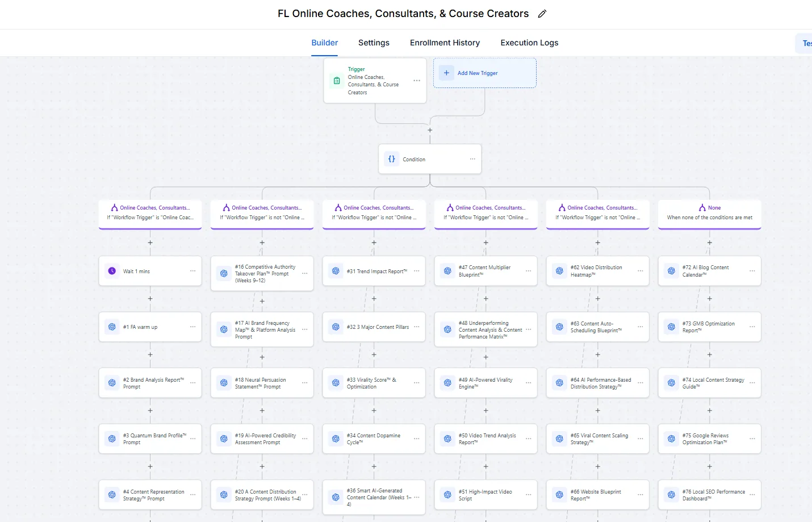Click the plus icon in Add New Trigger
This screenshot has height=522, width=812.
coord(446,73)
